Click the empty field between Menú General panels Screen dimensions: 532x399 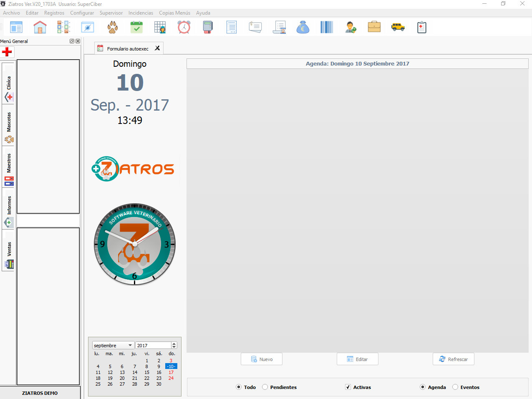coord(48,220)
